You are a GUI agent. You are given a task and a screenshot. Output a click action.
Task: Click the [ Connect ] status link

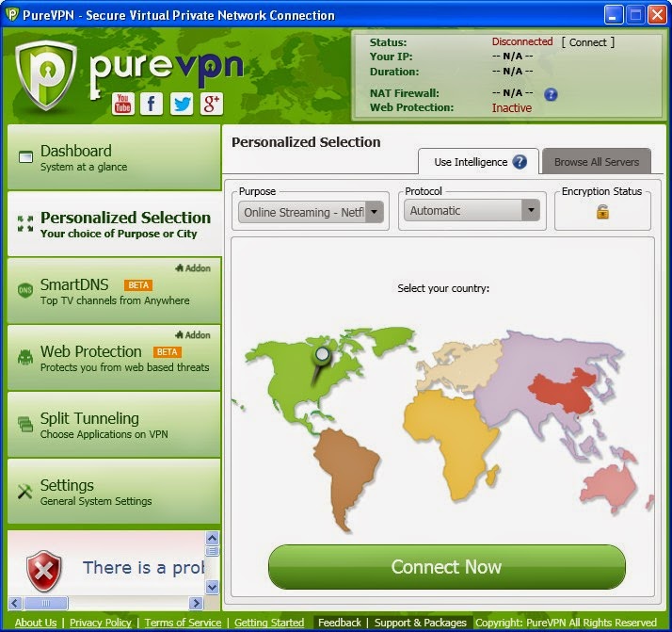pyautogui.click(x=587, y=42)
